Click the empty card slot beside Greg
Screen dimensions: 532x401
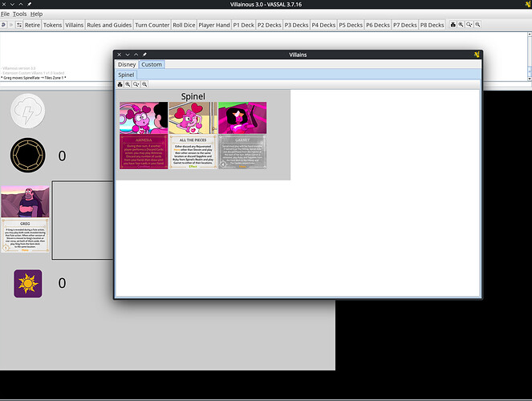[x=83, y=220]
